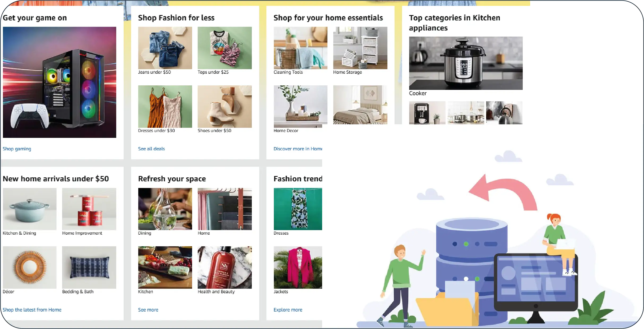Open the gaming PC and controller image

[59, 82]
